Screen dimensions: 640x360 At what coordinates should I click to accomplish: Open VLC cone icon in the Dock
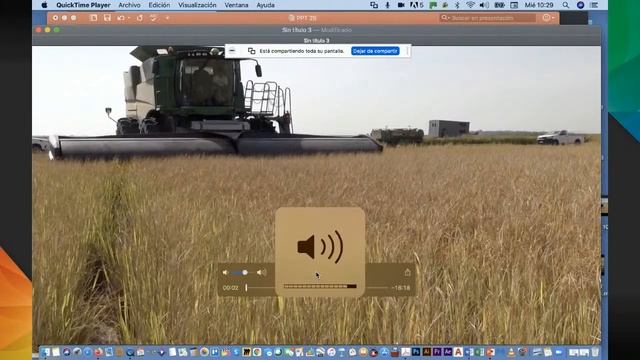click(511, 352)
